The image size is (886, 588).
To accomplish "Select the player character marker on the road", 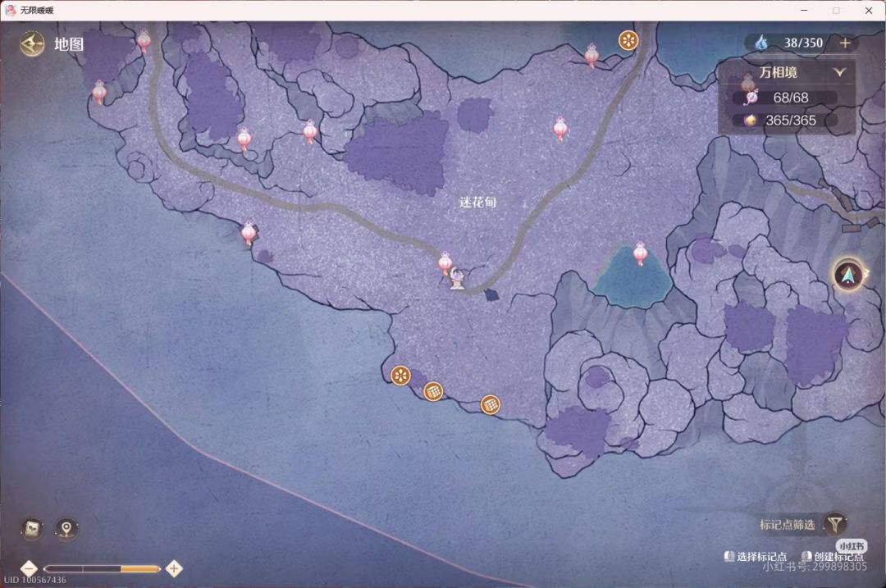I will (457, 279).
